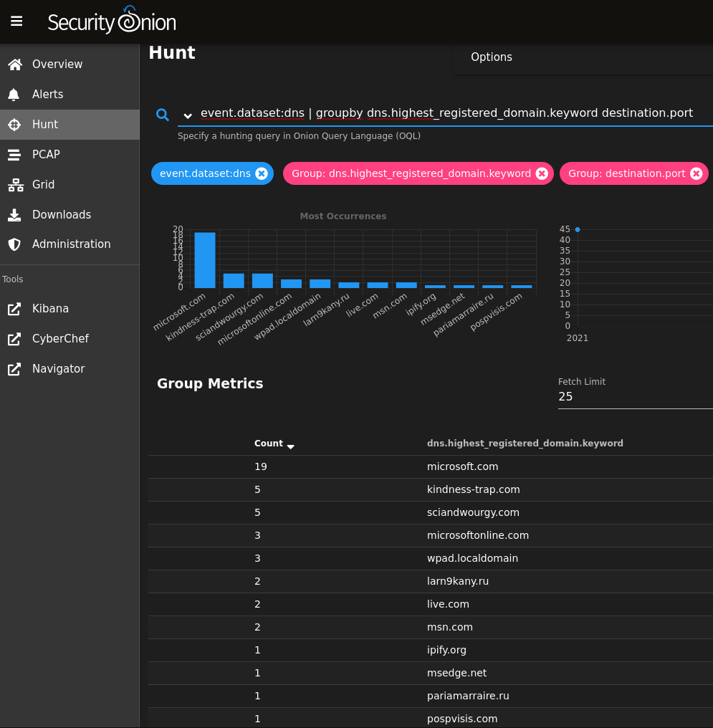Remove the event.dataset:dns filter chip

[x=262, y=173]
